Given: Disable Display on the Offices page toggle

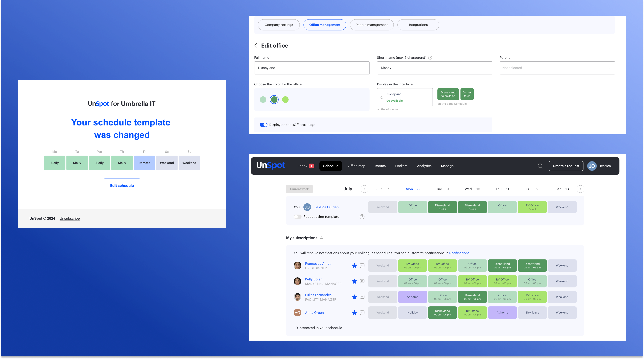Looking at the screenshot, I should click(263, 125).
